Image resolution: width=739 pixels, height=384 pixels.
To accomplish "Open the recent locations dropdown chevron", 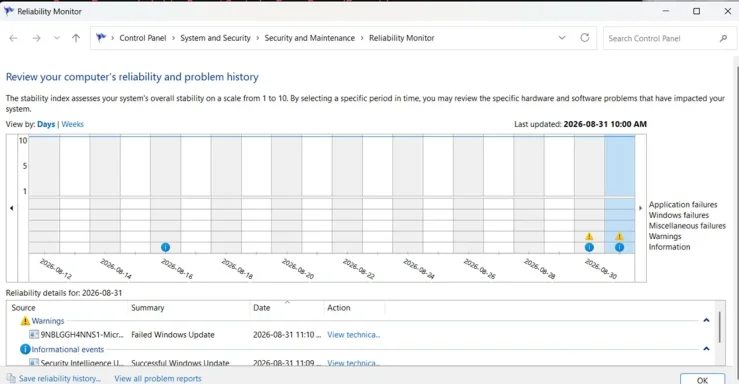I will (57, 38).
